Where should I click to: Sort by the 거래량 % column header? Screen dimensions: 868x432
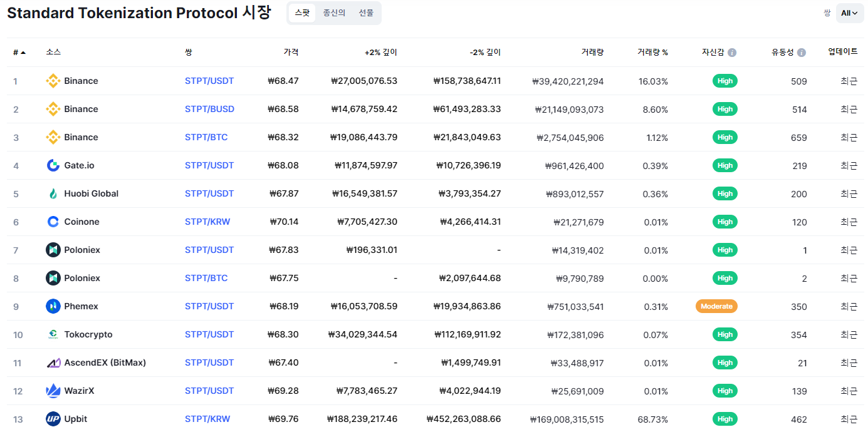click(x=652, y=53)
